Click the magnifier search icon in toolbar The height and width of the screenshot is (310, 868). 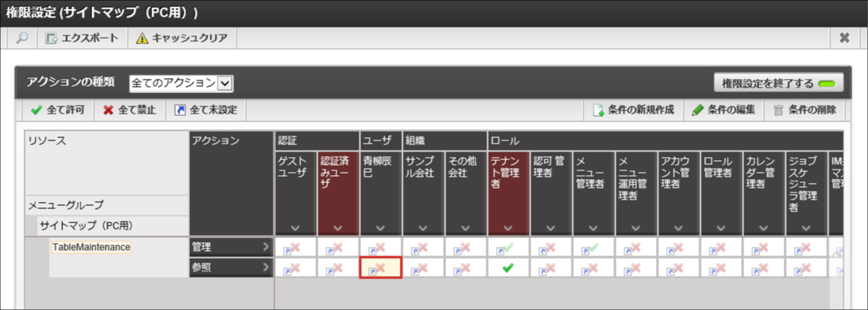pyautogui.click(x=21, y=38)
